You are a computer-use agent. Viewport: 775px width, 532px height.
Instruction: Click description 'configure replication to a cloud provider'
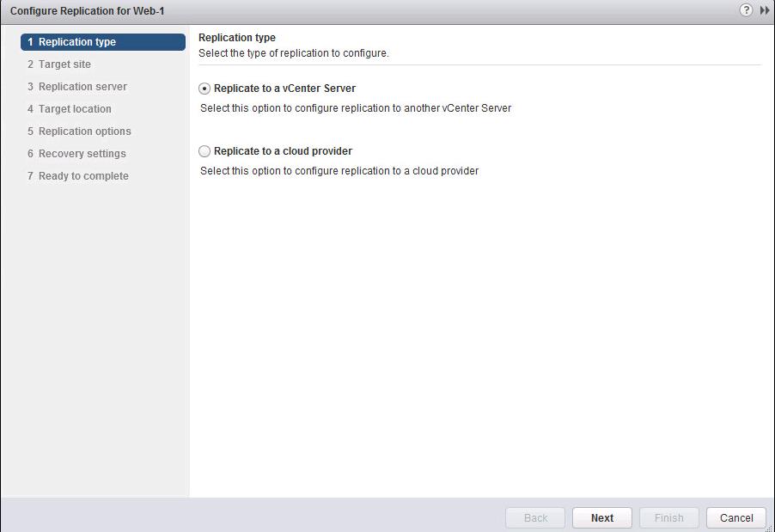339,171
